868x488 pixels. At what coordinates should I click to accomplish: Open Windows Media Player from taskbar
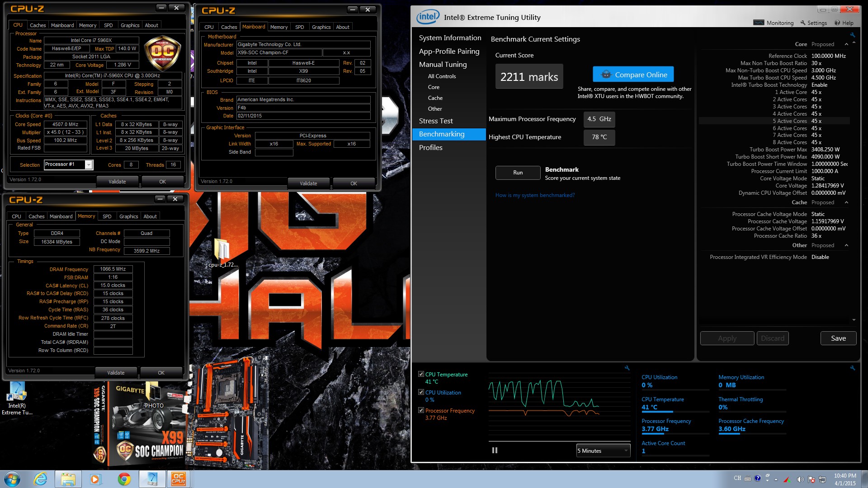tap(95, 479)
